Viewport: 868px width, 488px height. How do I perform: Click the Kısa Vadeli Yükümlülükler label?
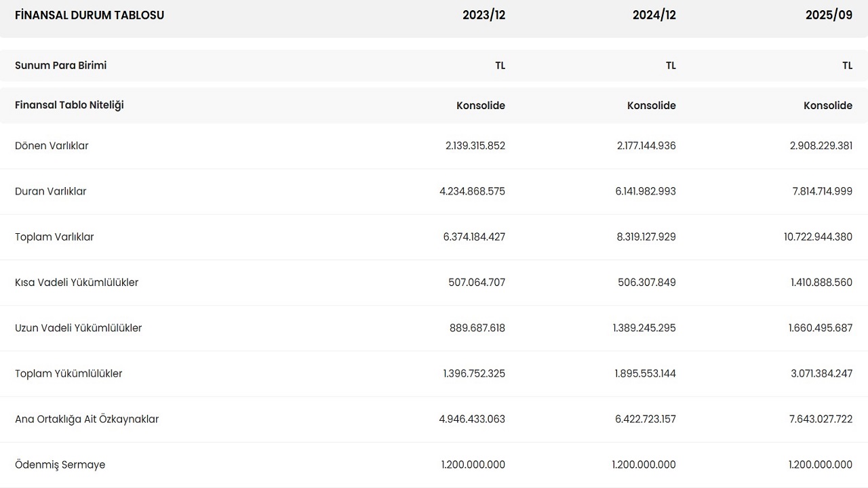[77, 282]
